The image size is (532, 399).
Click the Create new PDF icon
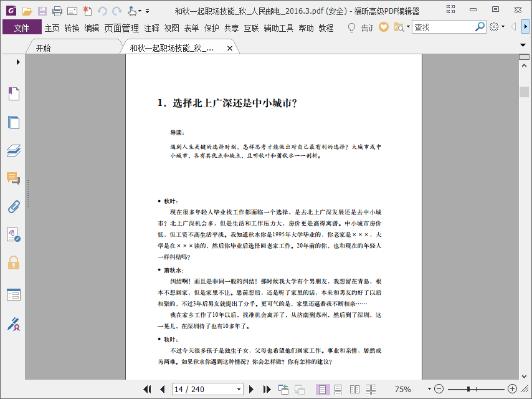[87, 11]
